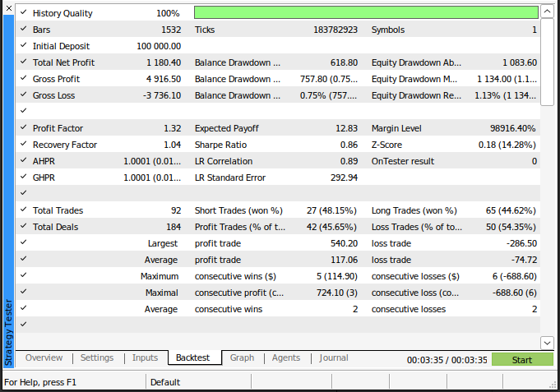The image size is (560, 392).
Task: Open the Inputs tab
Action: coord(145,357)
